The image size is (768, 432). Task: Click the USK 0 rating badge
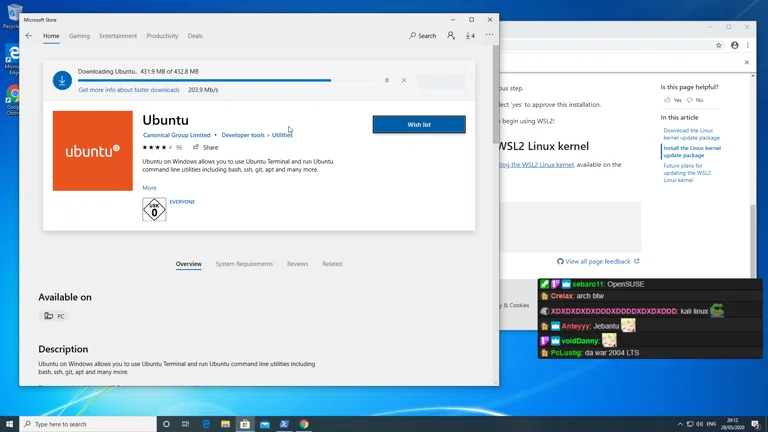click(154, 210)
